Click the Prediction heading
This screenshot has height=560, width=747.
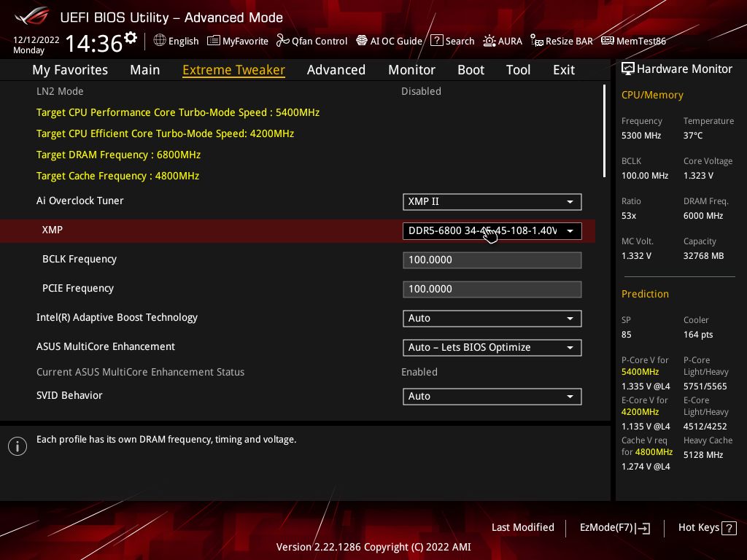645,294
